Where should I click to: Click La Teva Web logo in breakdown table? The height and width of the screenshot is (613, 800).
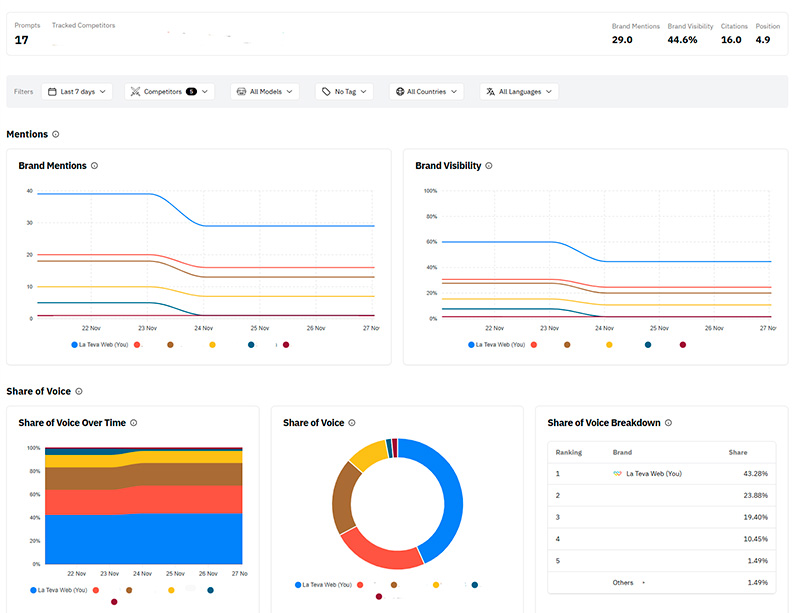[617, 473]
